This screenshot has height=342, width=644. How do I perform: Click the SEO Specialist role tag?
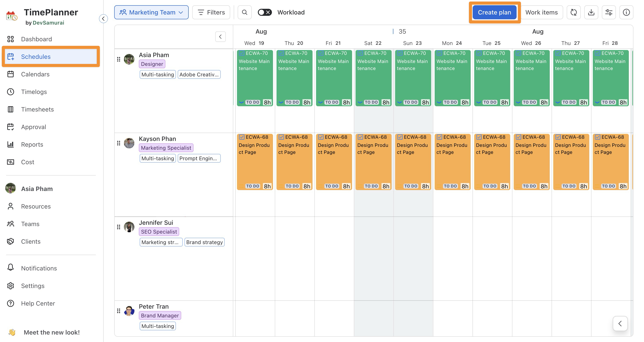(x=159, y=232)
